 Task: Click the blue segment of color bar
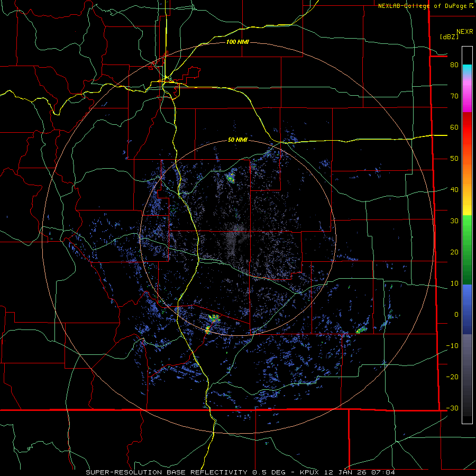(x=467, y=309)
